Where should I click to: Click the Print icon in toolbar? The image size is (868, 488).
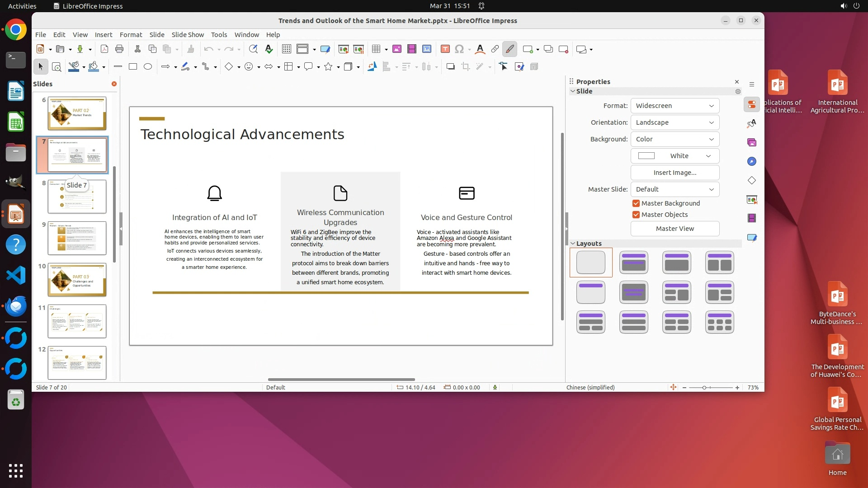pyautogui.click(x=119, y=49)
